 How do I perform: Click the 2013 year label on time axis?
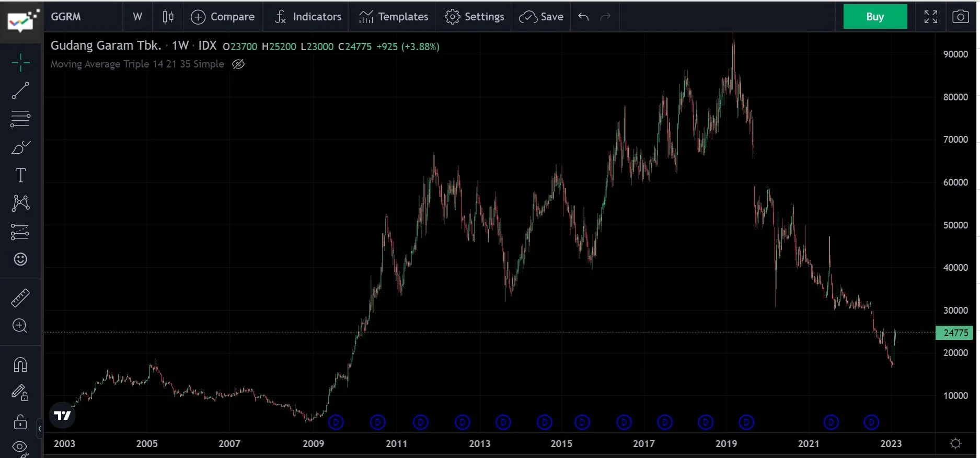click(480, 444)
